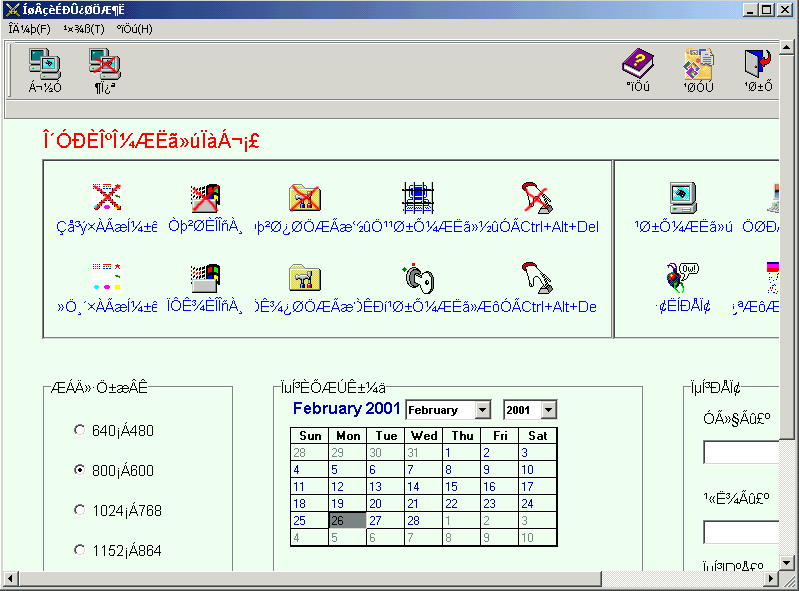Screen dimensions: 799x591
Task: Click the crossed-out control panel folder icon
Action: 304,198
